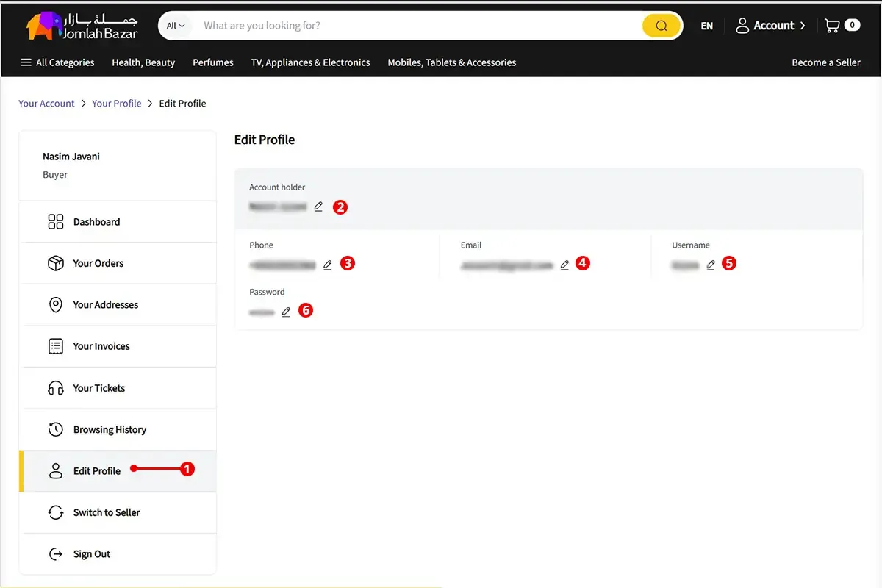Click Sign Out in the sidebar

coord(91,554)
